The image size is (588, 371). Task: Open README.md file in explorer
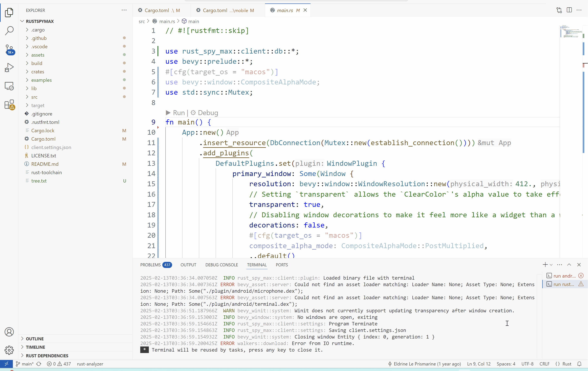tap(76, 164)
